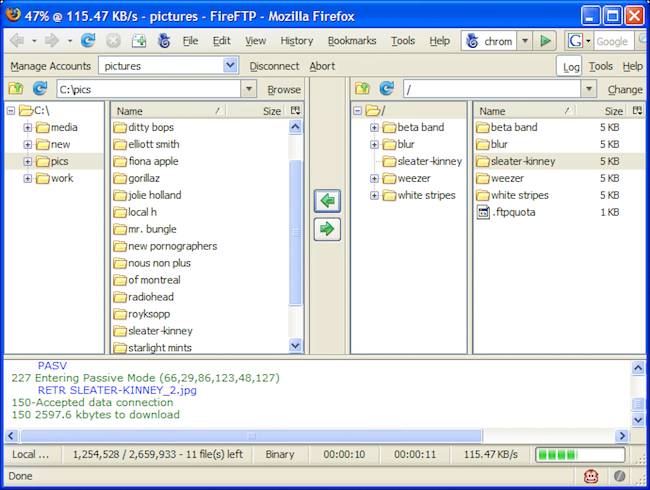Click the sleater-kinney remote folder icon row
The height and width of the screenshot is (490, 650).
pos(559,161)
